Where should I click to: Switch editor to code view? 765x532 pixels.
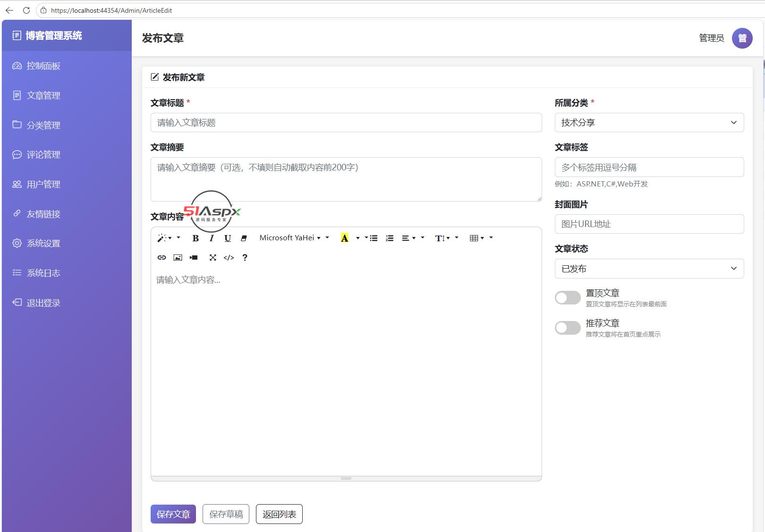coord(229,258)
